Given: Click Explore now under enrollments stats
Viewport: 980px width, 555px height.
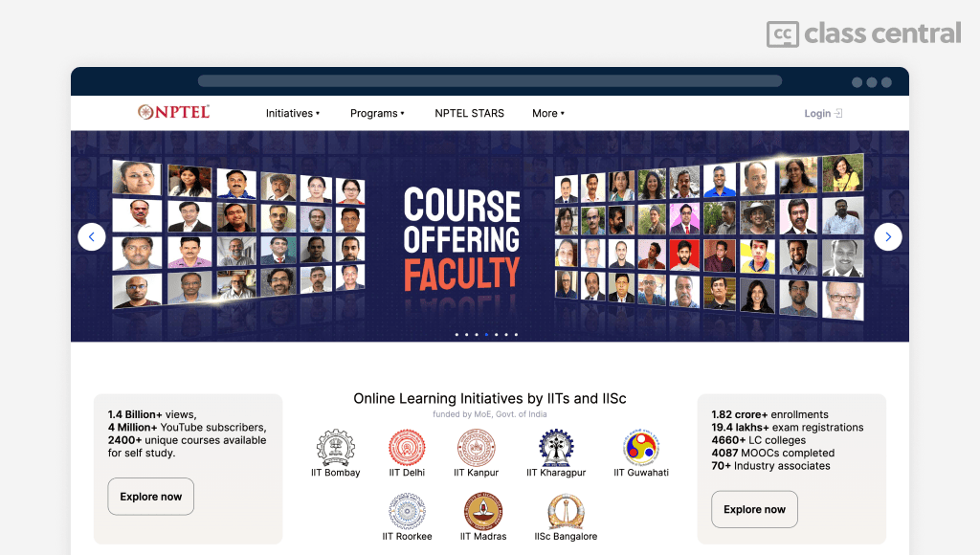Looking at the screenshot, I should tap(754, 509).
